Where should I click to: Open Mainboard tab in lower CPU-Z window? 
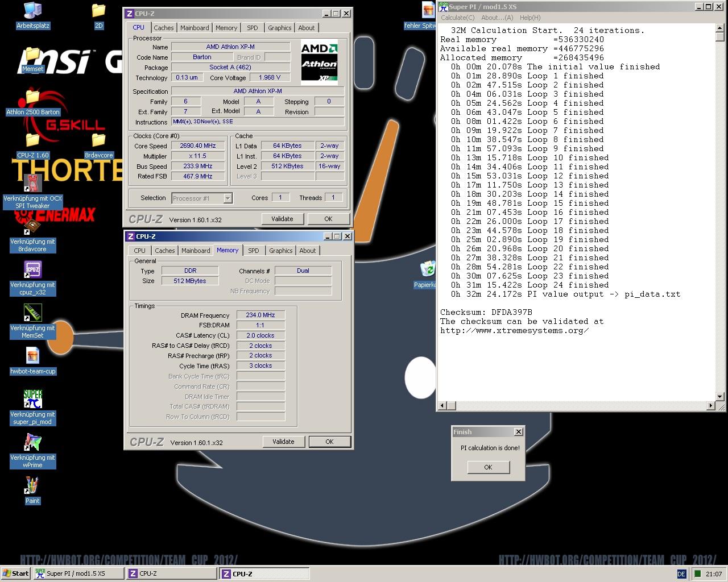pos(196,251)
